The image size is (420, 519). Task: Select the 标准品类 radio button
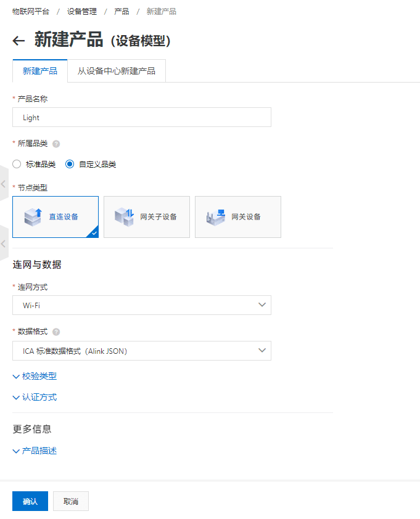click(x=17, y=164)
